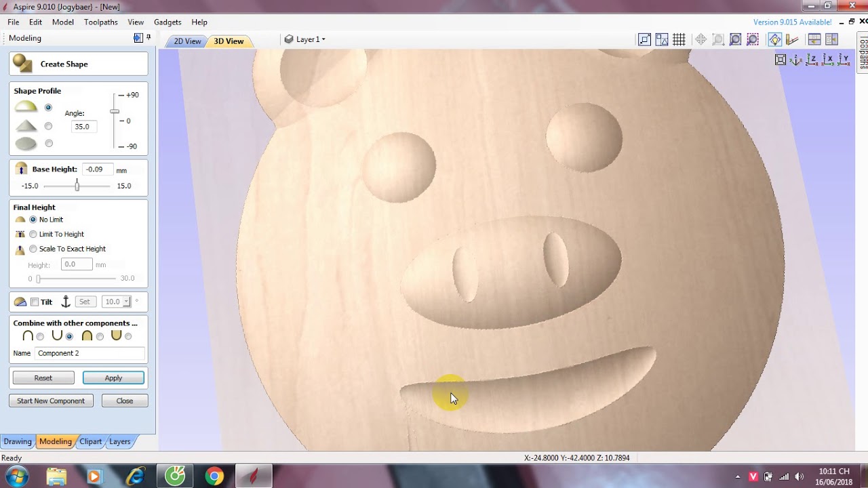Click the Reset button
This screenshot has height=488, width=868.
[x=43, y=378]
